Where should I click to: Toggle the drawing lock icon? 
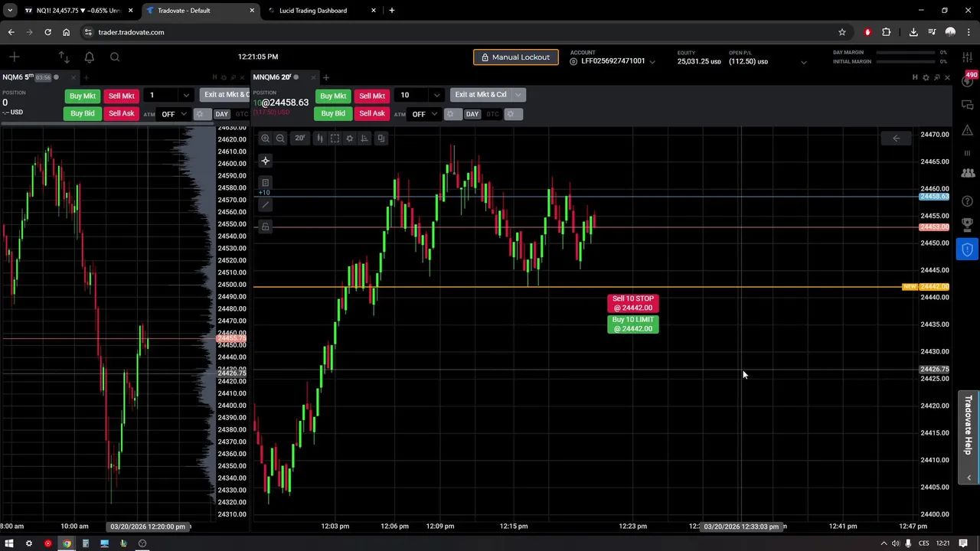pos(265,227)
